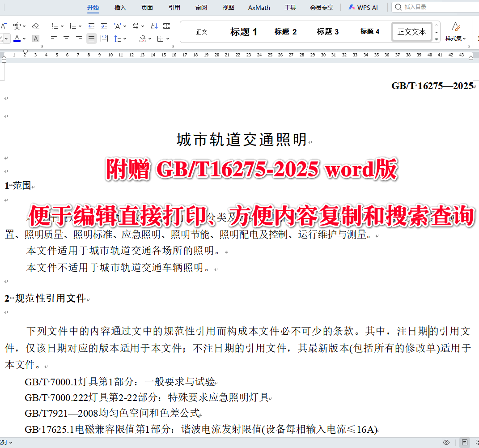Click the decrease indent icon

pyautogui.click(x=91, y=26)
